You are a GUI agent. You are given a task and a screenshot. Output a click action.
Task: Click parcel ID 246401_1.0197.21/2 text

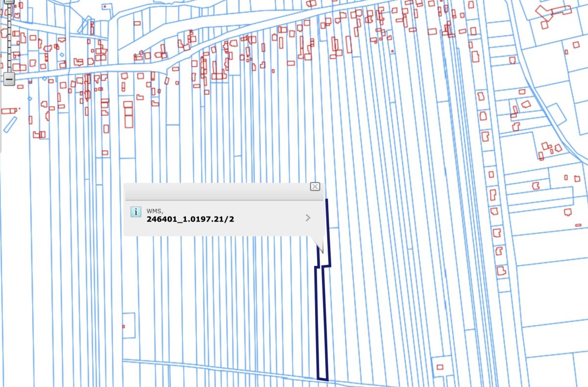(x=190, y=219)
